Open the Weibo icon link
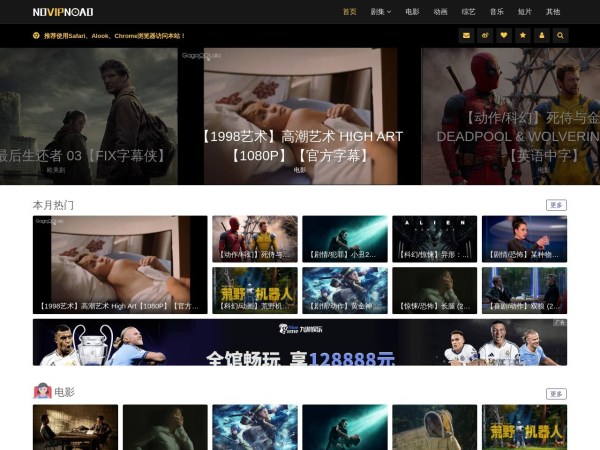The height and width of the screenshot is (450, 600). click(485, 35)
